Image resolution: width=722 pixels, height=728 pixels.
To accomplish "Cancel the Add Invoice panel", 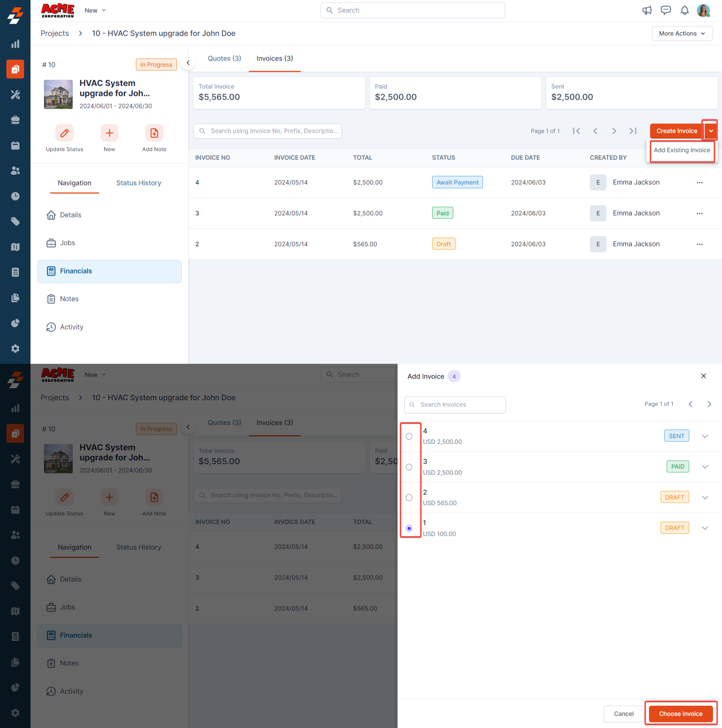I will (x=624, y=714).
